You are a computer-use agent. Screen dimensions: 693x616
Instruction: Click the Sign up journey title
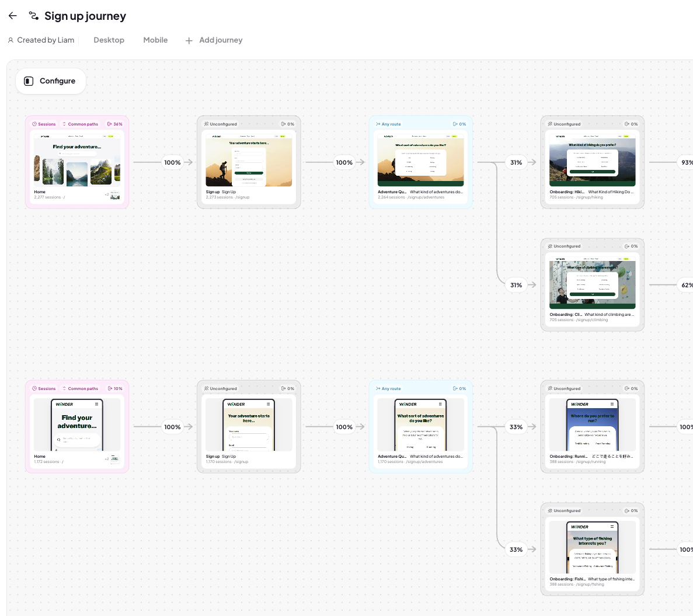pyautogui.click(x=85, y=16)
